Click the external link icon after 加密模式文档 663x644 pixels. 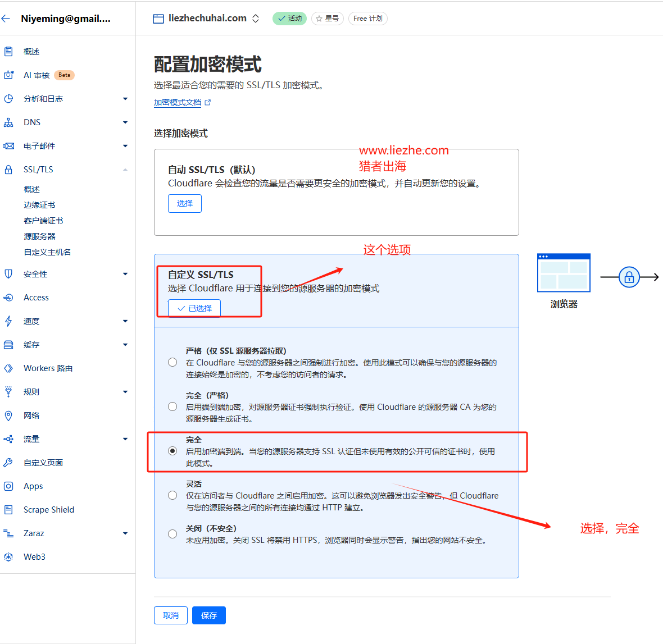208,102
